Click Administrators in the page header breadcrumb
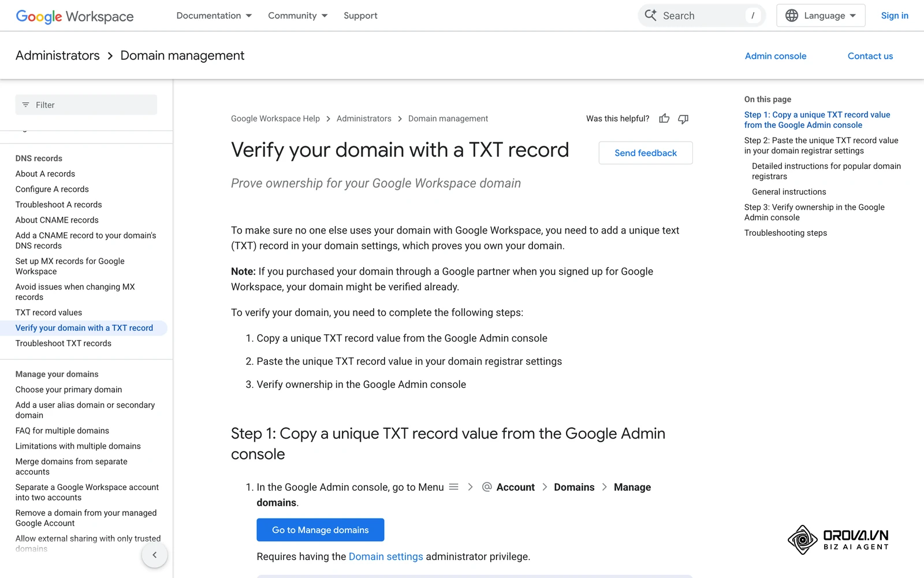Image resolution: width=924 pixels, height=578 pixels. pos(58,55)
